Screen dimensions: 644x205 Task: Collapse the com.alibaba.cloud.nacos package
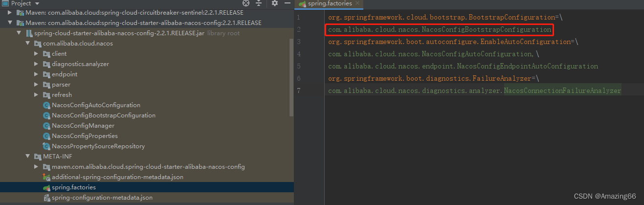[x=27, y=44]
